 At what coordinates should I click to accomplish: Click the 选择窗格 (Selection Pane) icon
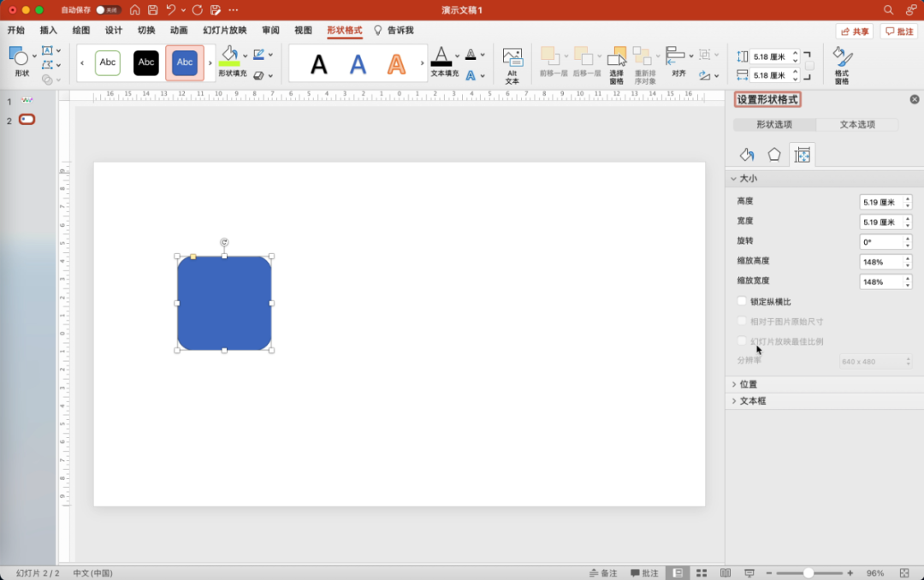tap(616, 65)
